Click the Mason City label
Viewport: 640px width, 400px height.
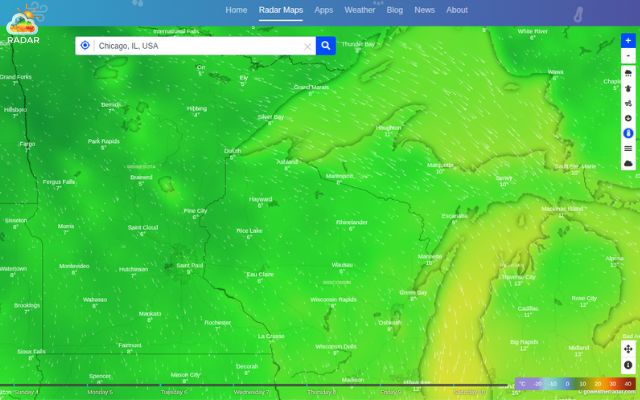(x=185, y=375)
